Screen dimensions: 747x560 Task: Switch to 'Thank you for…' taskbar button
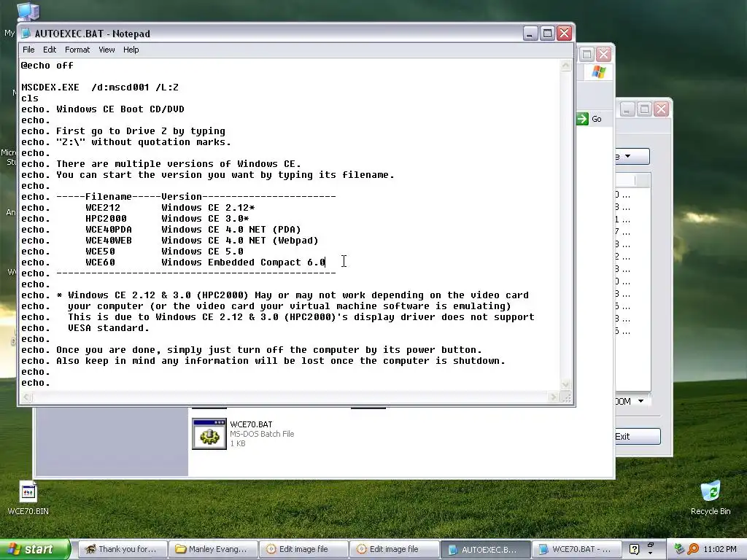123,549
